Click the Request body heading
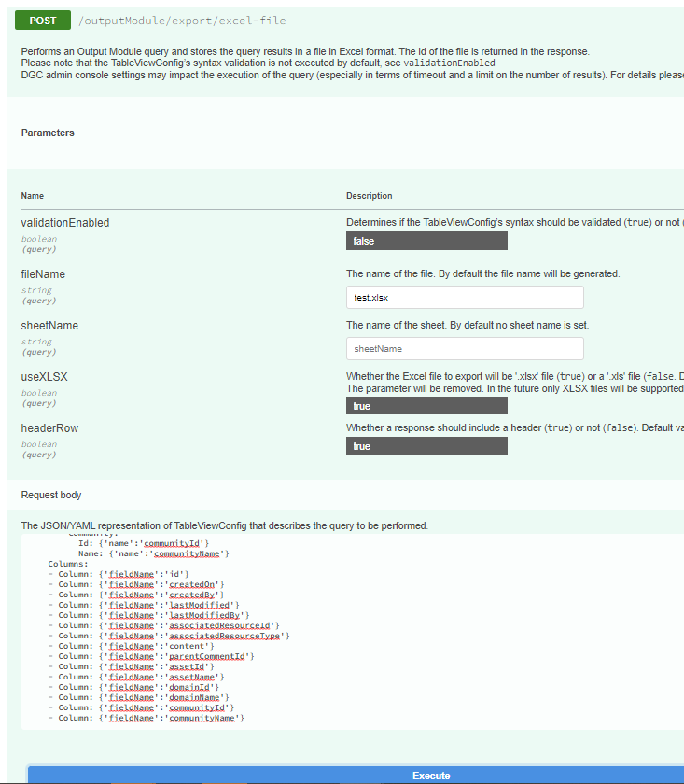 (51, 495)
